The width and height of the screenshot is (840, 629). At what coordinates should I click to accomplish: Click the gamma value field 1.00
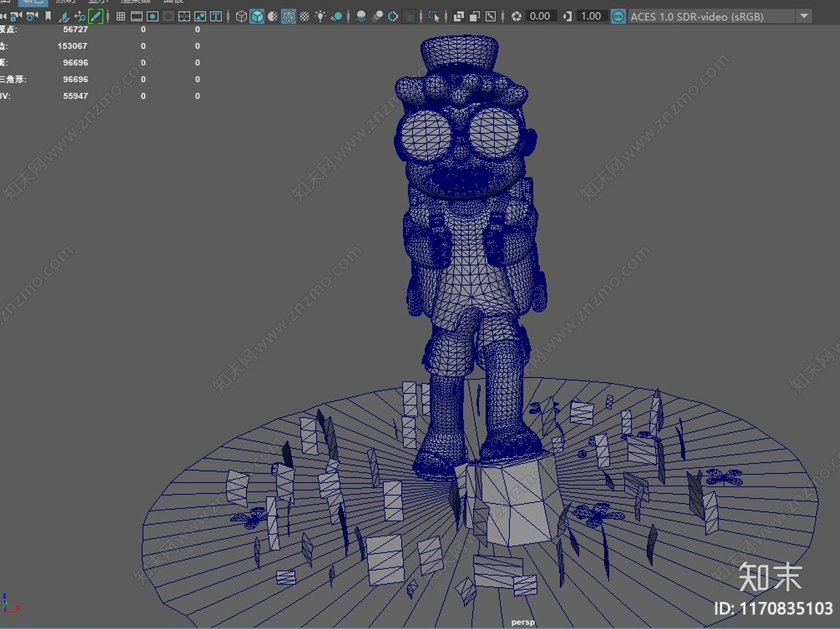point(592,16)
